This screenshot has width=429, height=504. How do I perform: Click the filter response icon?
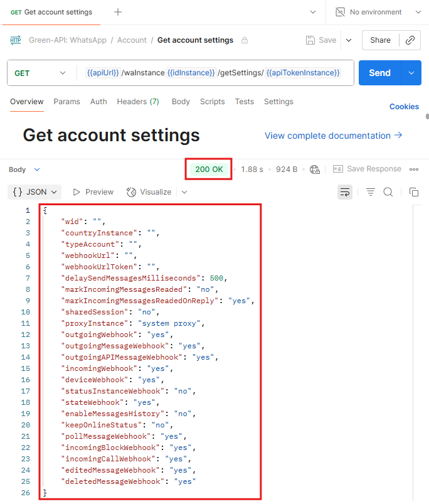pos(371,192)
